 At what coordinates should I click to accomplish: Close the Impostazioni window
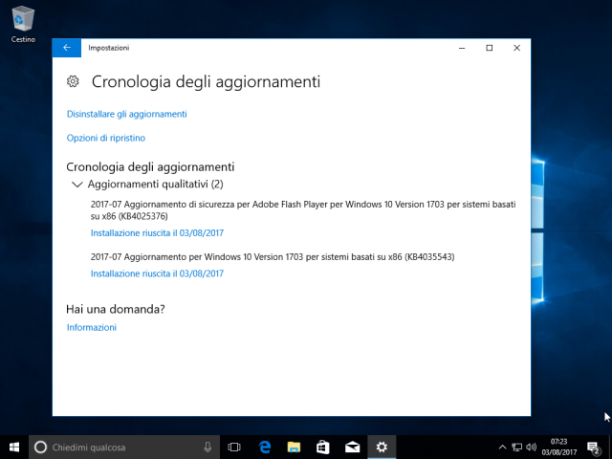tap(517, 48)
